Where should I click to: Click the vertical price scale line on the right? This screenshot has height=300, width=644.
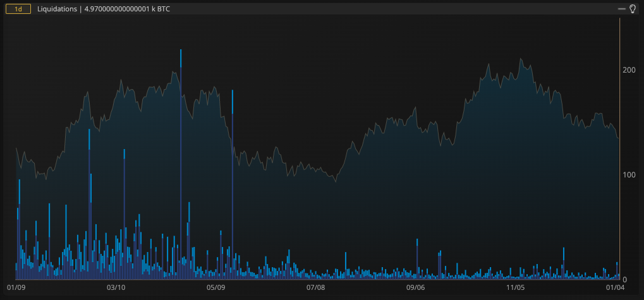[x=619, y=148]
